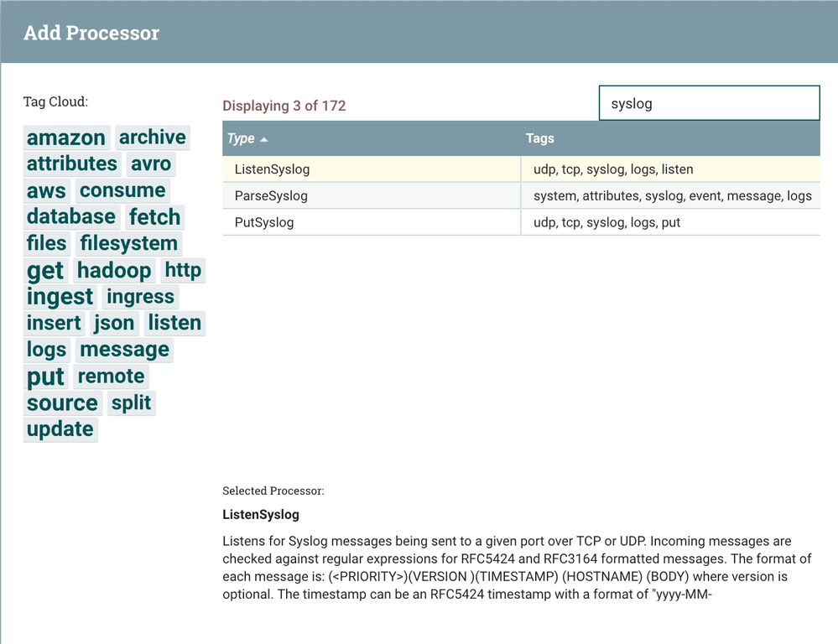Click the ListenSyslog description paragraph
The height and width of the screenshot is (644, 838).
[x=516, y=568]
